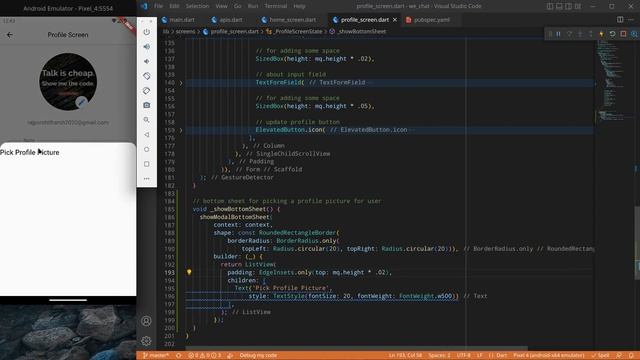Expand folded ElevatedButton.icon on line 159
This screenshot has width=640, height=360.
pyautogui.click(x=181, y=130)
